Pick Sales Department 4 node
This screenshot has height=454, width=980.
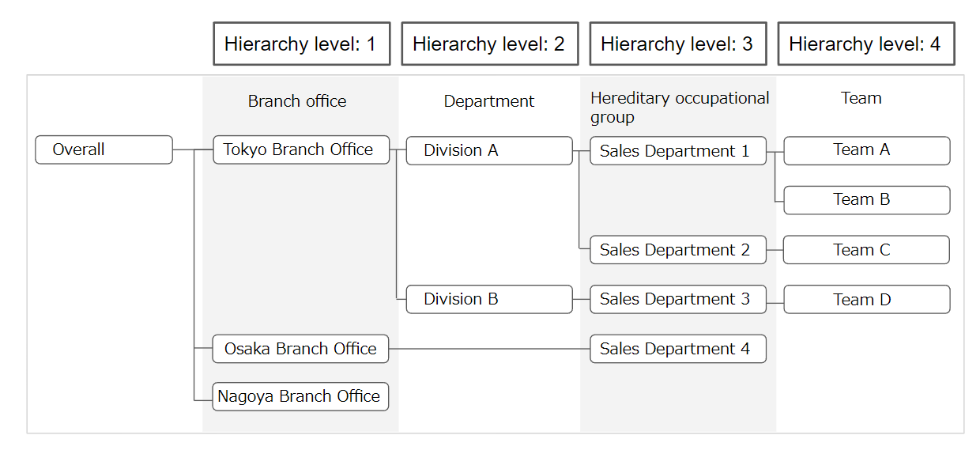coord(677,349)
